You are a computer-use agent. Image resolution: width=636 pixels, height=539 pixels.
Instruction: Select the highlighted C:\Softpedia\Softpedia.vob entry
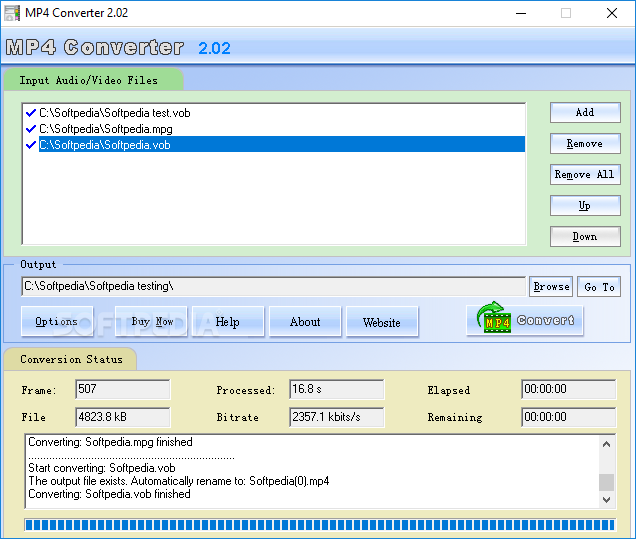(281, 145)
